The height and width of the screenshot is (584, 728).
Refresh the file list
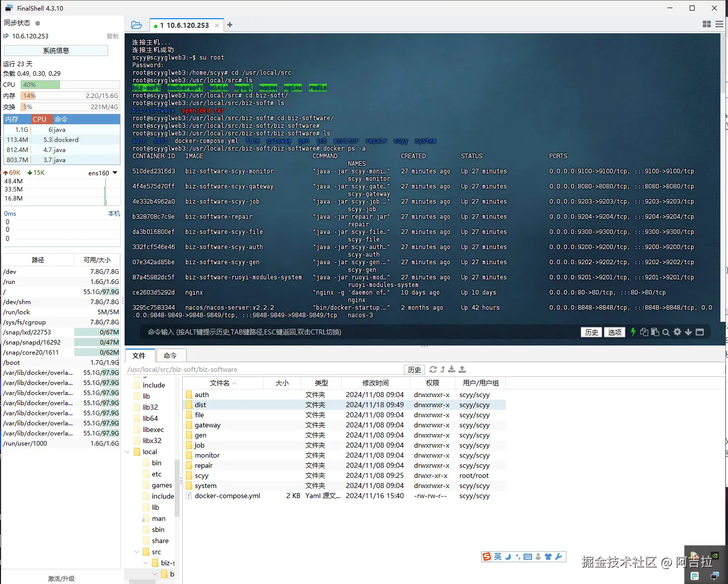click(433, 369)
